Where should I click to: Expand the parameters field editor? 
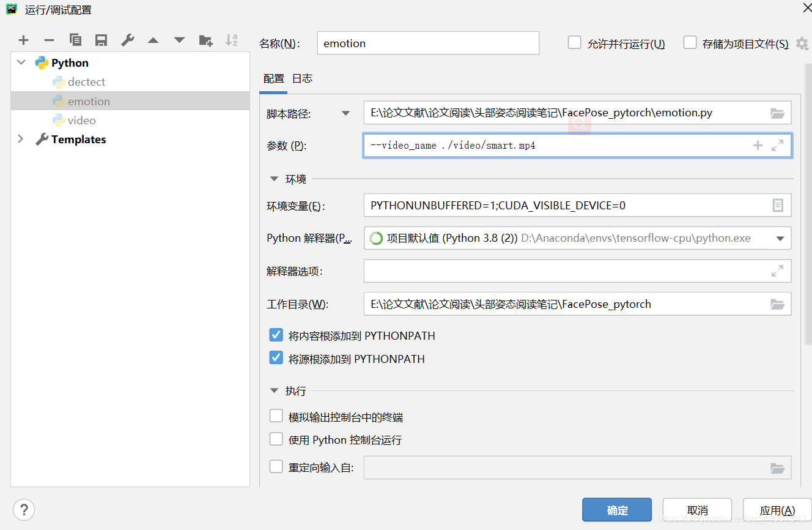pos(777,146)
